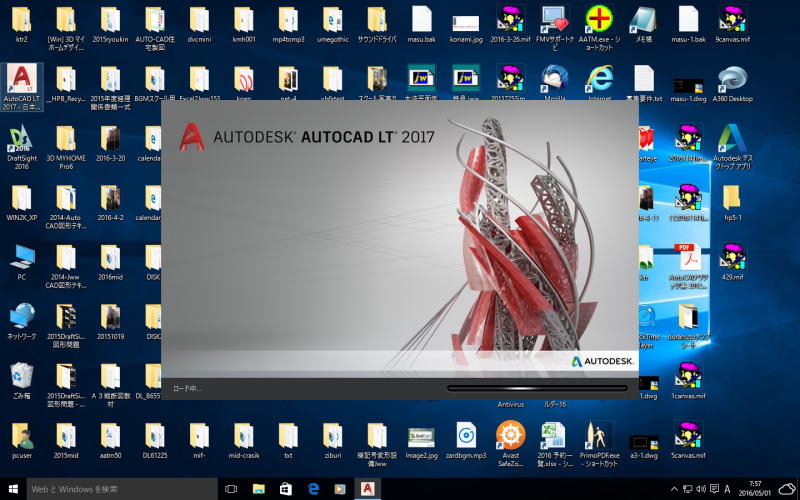Select the A3 縦断図教材 folder
The width and height of the screenshot is (800, 500).
(x=110, y=385)
